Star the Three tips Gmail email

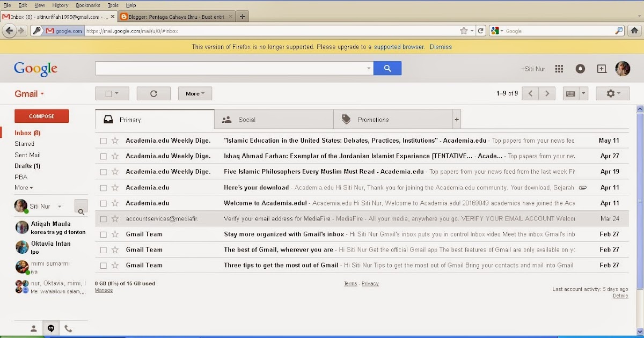(115, 265)
